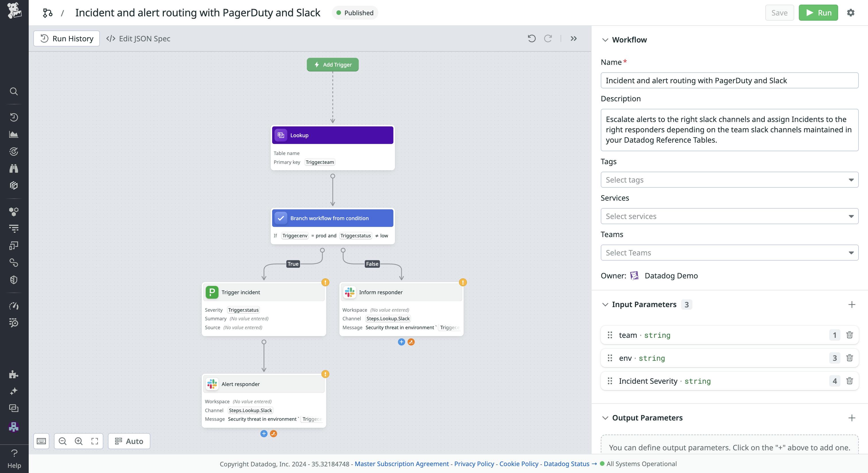Open the keyboard shortcuts panel
The image size is (868, 473).
click(x=41, y=441)
